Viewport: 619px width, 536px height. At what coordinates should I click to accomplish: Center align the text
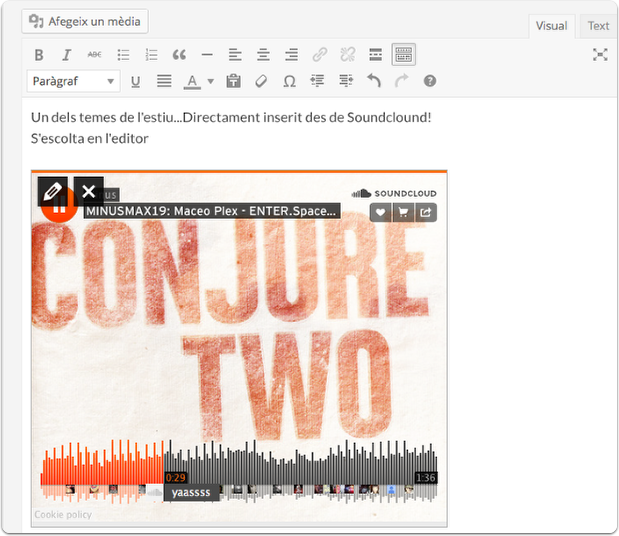click(263, 55)
